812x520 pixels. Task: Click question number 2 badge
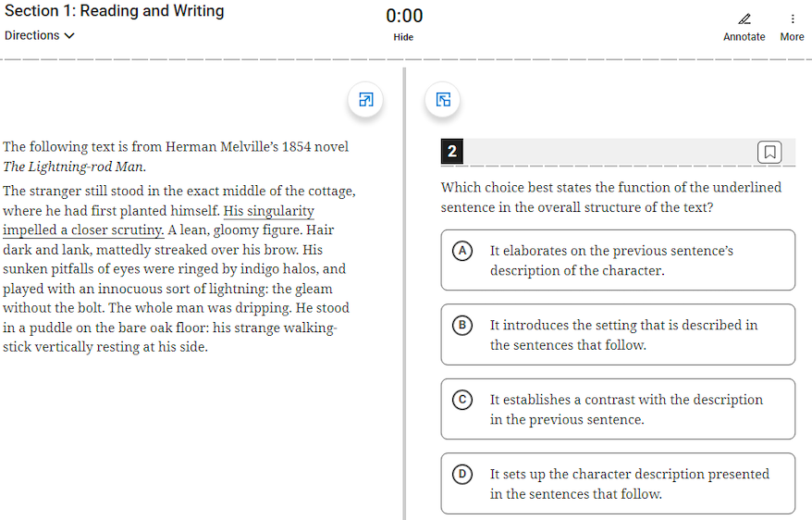(x=451, y=152)
